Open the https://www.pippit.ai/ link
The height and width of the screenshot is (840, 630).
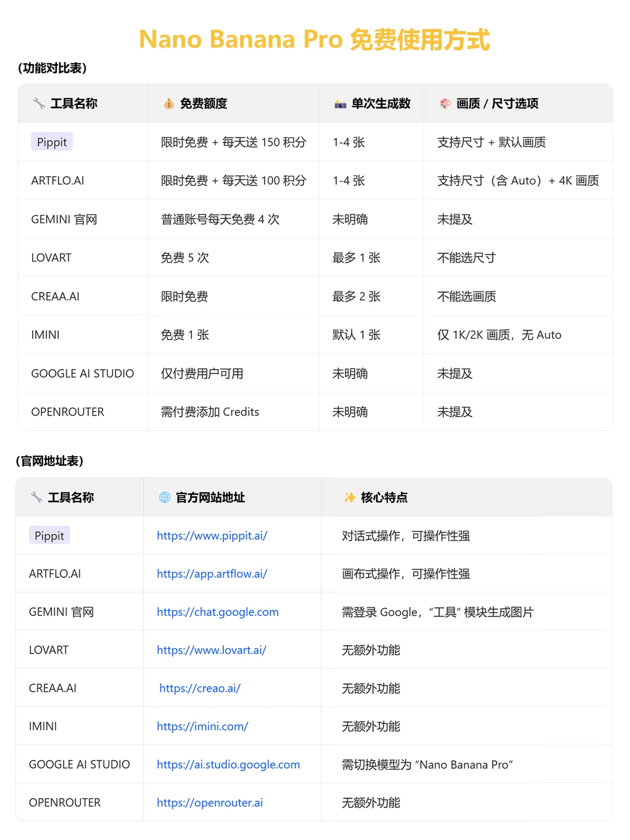pos(211,535)
